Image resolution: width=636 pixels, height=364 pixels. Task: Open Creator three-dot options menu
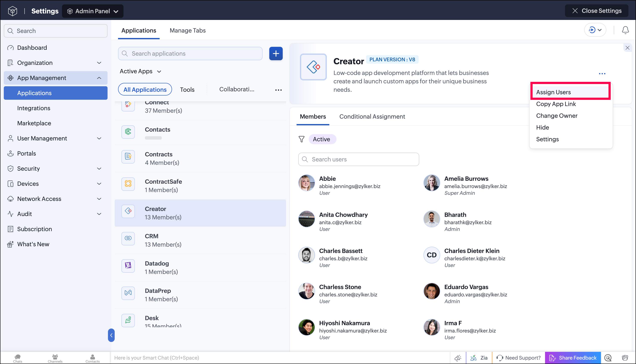pyautogui.click(x=602, y=73)
